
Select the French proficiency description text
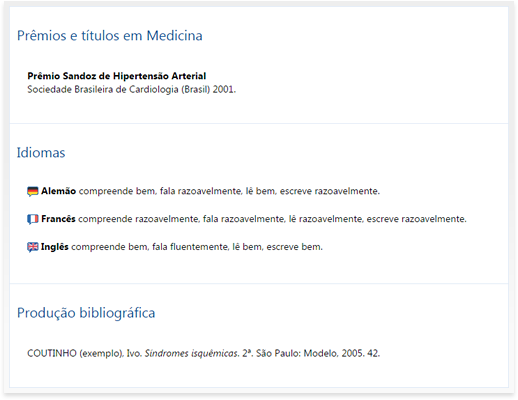click(x=272, y=219)
